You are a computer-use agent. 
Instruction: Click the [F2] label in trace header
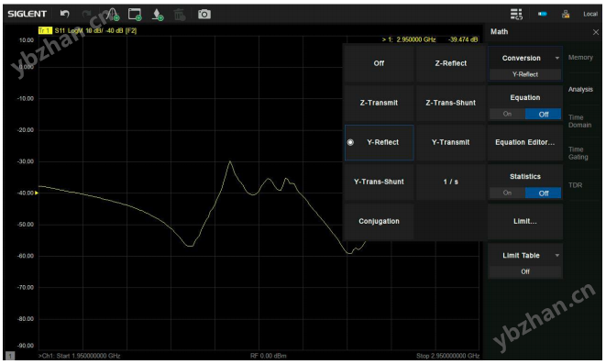[130, 30]
